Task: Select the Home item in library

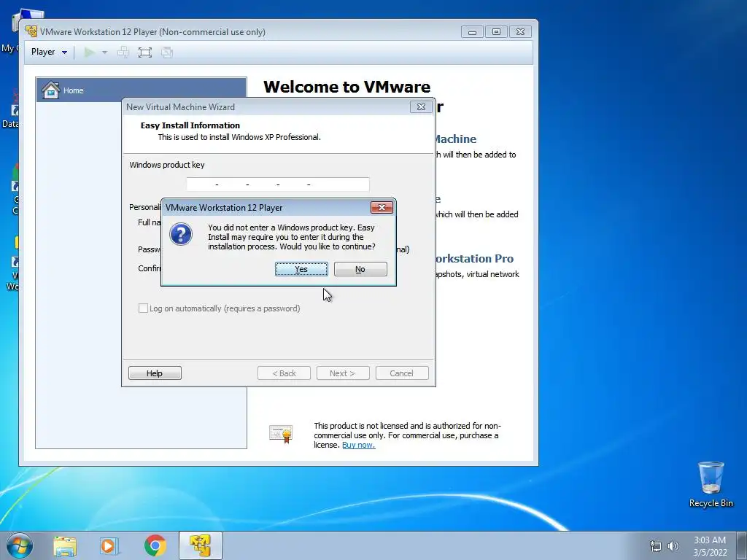Action: tap(141, 90)
